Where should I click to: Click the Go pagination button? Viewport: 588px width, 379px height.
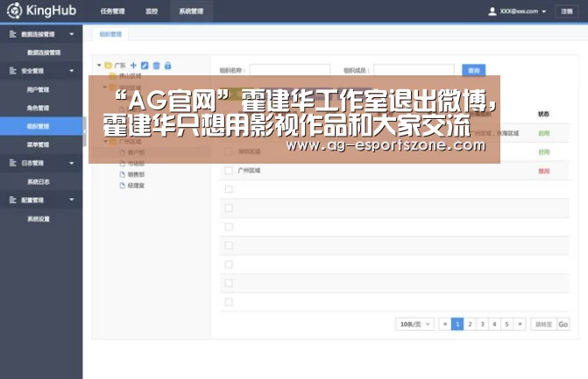pyautogui.click(x=563, y=325)
